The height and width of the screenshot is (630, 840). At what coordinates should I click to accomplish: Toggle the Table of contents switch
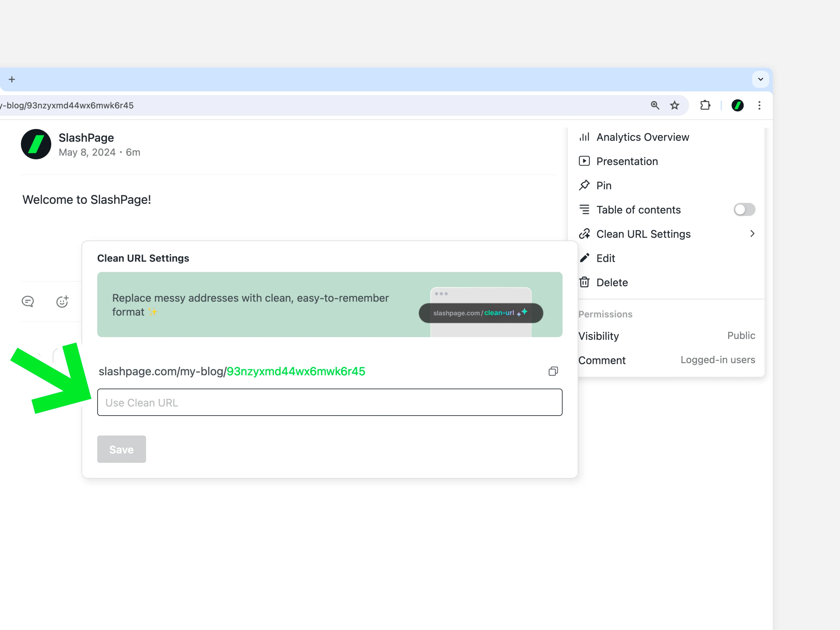tap(744, 210)
